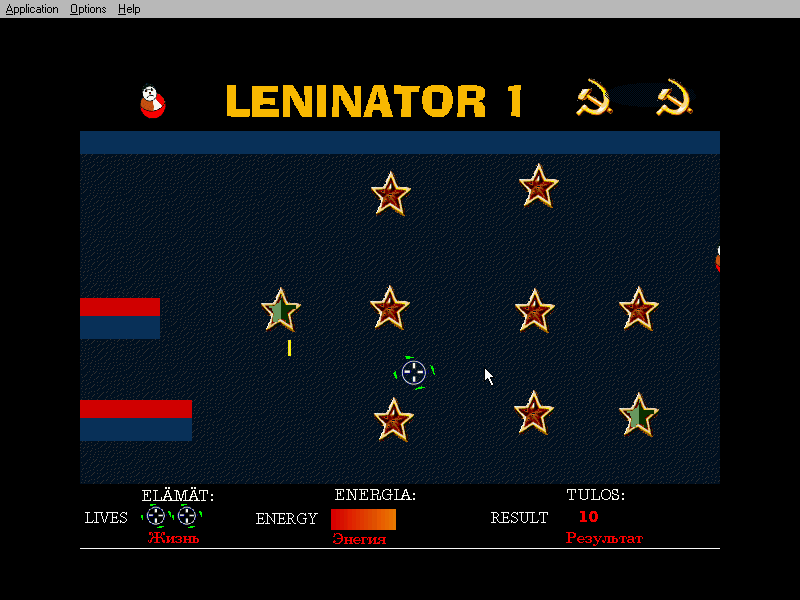800x600 pixels.
Task: Shoot the middle-row red star right of the cursor
Action: click(x=534, y=311)
